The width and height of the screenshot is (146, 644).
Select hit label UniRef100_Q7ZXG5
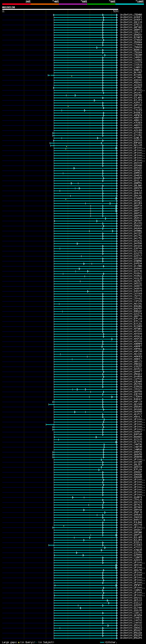(131, 575)
